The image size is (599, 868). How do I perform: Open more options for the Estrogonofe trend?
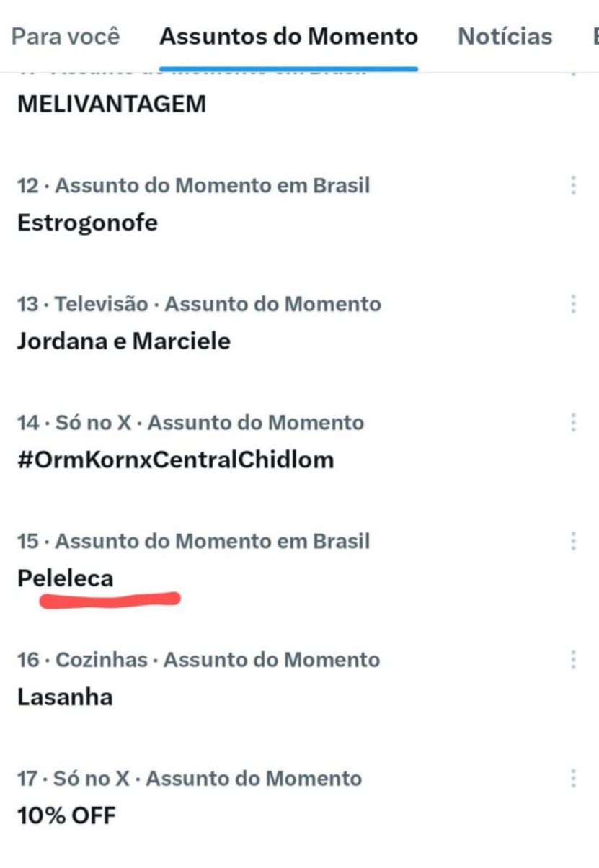(x=573, y=186)
